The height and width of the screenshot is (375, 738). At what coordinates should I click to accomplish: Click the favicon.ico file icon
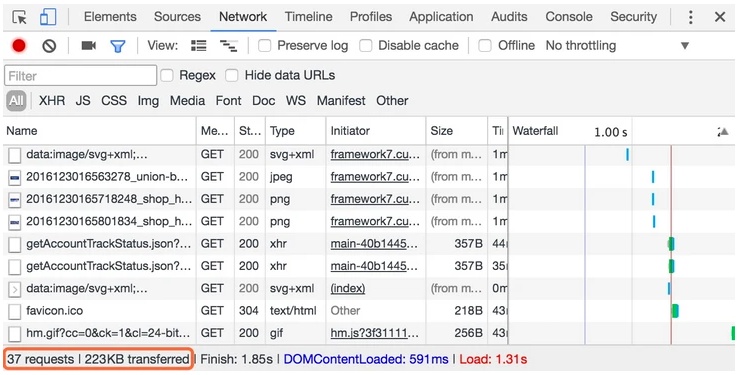pos(15,311)
